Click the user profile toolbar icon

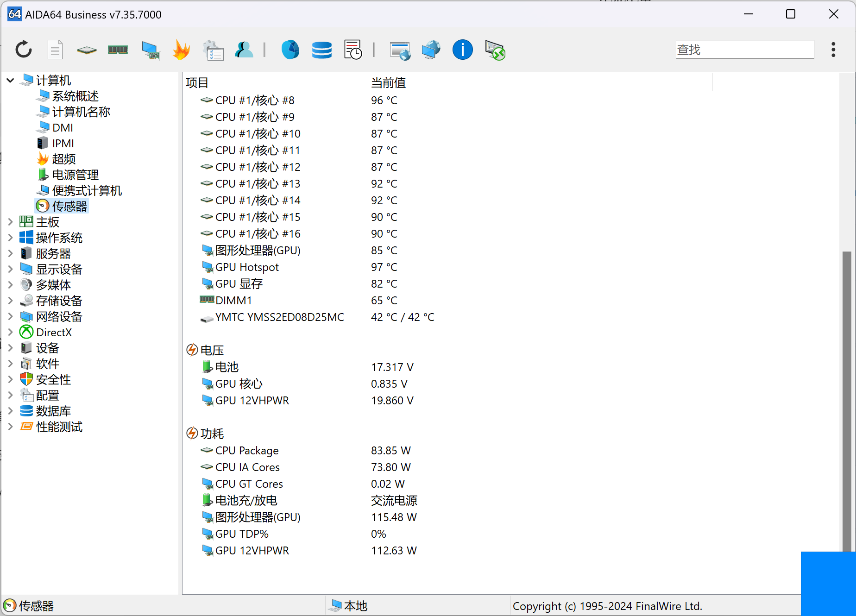pyautogui.click(x=244, y=50)
